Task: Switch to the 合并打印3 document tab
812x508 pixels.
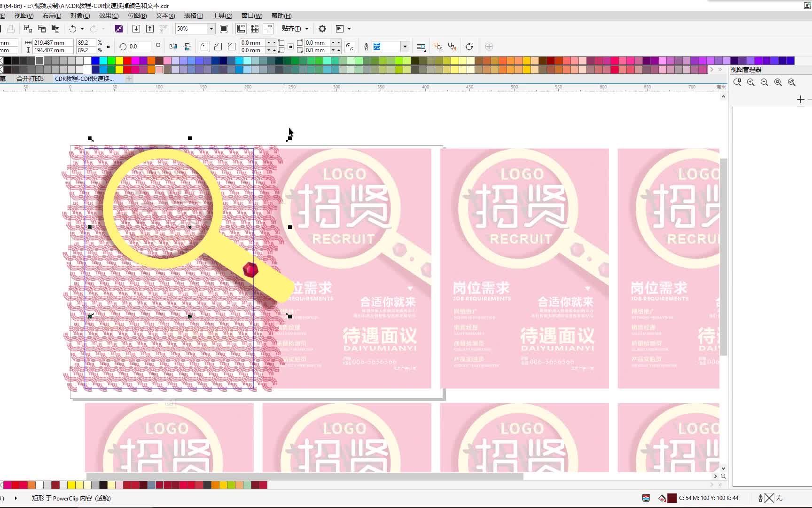Action: [x=30, y=79]
